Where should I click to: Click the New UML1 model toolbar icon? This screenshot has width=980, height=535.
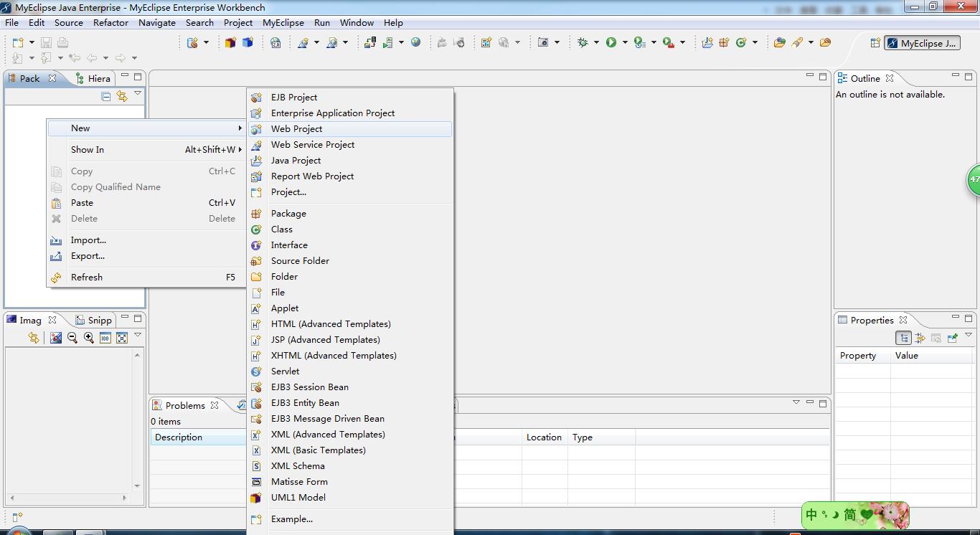(x=230, y=43)
